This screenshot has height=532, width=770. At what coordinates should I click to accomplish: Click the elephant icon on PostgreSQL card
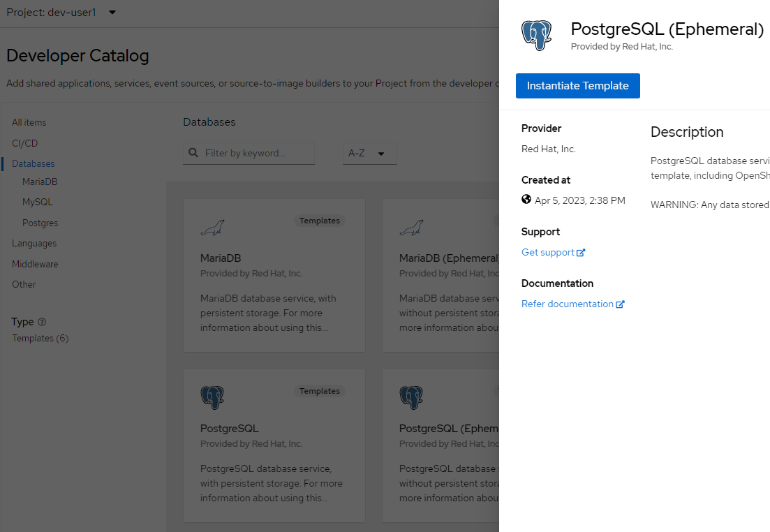pyautogui.click(x=212, y=397)
